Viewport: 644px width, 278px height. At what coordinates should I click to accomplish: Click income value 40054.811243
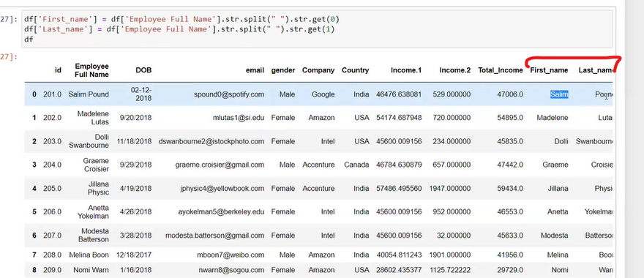coord(399,255)
